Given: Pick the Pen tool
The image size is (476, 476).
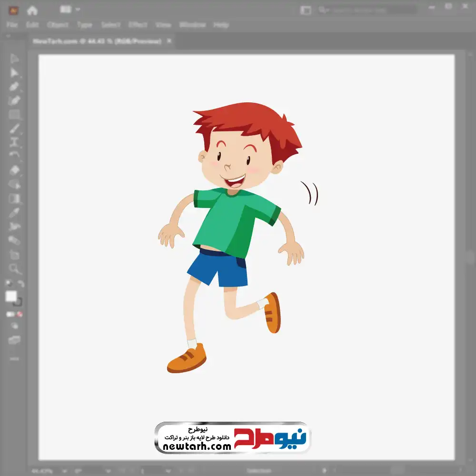Looking at the screenshot, I should pos(14,87).
